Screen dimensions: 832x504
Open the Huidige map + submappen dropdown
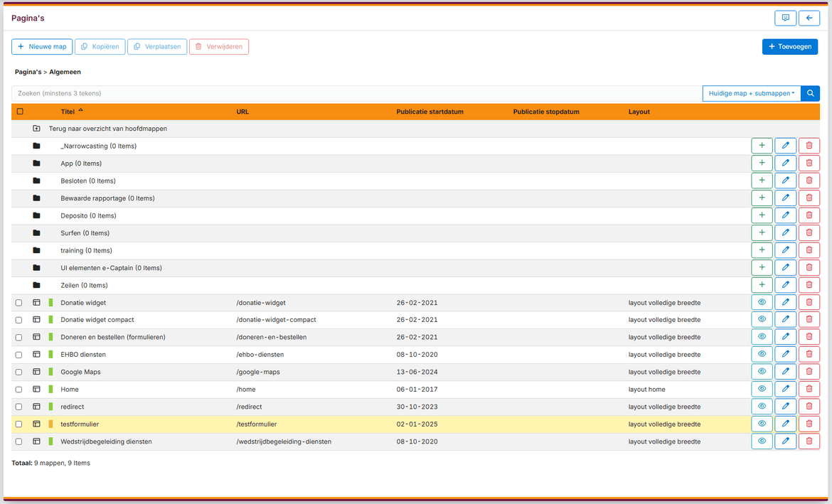[751, 93]
